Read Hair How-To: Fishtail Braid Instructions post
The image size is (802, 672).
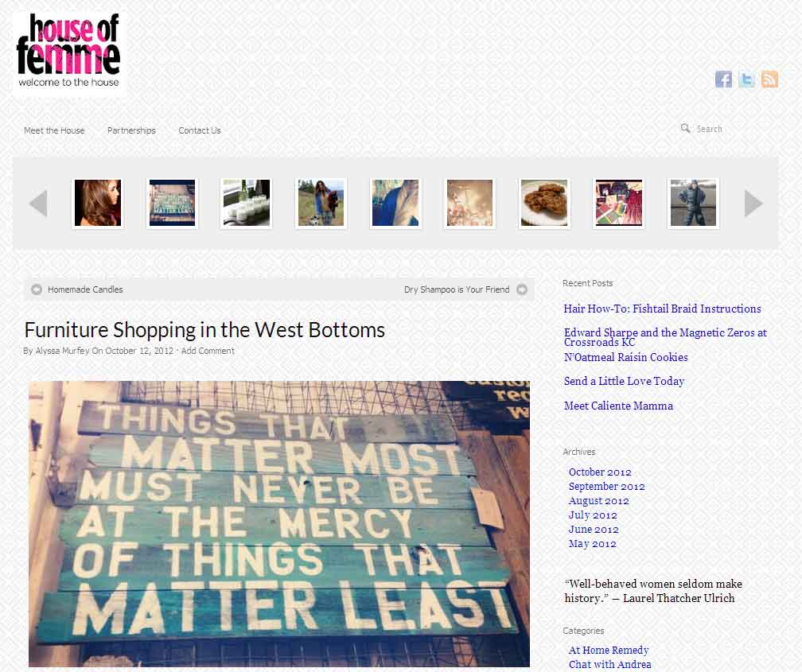tap(662, 309)
